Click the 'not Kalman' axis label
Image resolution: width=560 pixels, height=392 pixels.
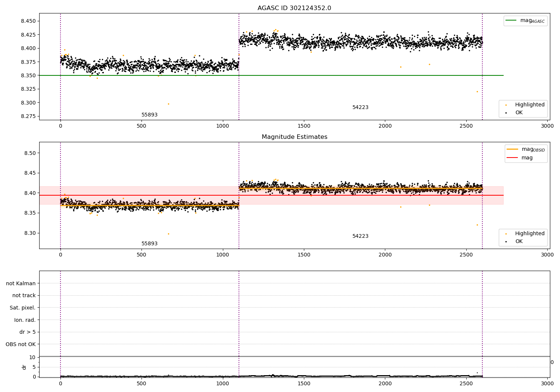(21, 283)
